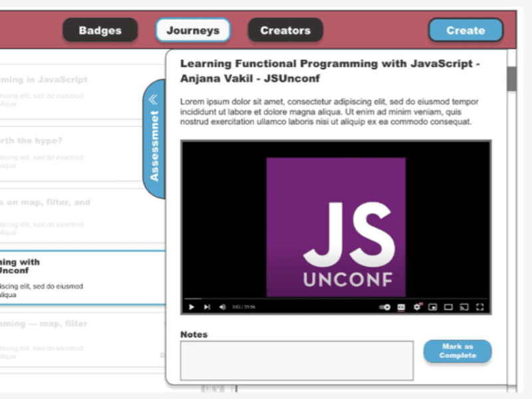This screenshot has height=399, width=532.
Task: Toggle the video autoplay switch
Action: point(385,307)
